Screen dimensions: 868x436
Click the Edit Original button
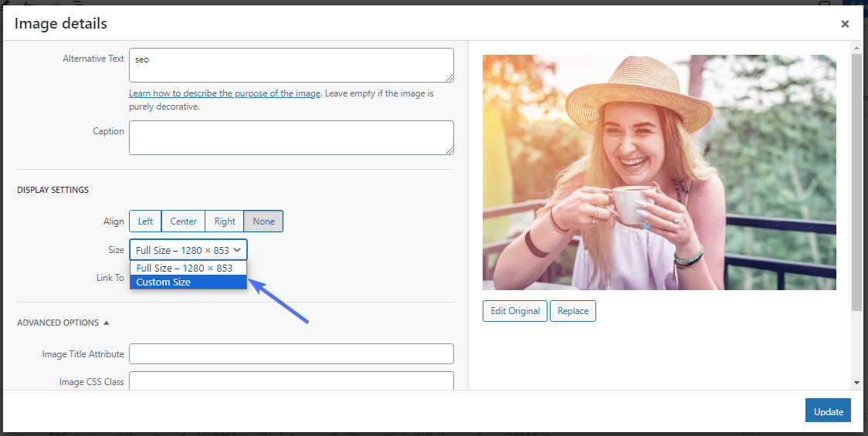coord(515,311)
